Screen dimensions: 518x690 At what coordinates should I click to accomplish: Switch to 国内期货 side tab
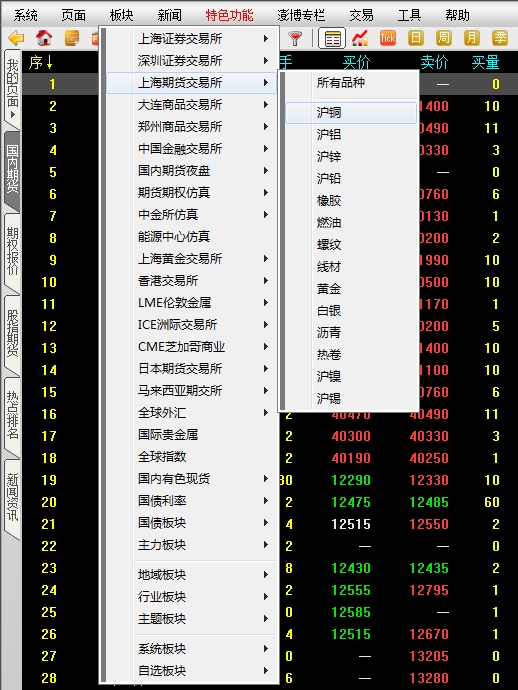click(12, 170)
